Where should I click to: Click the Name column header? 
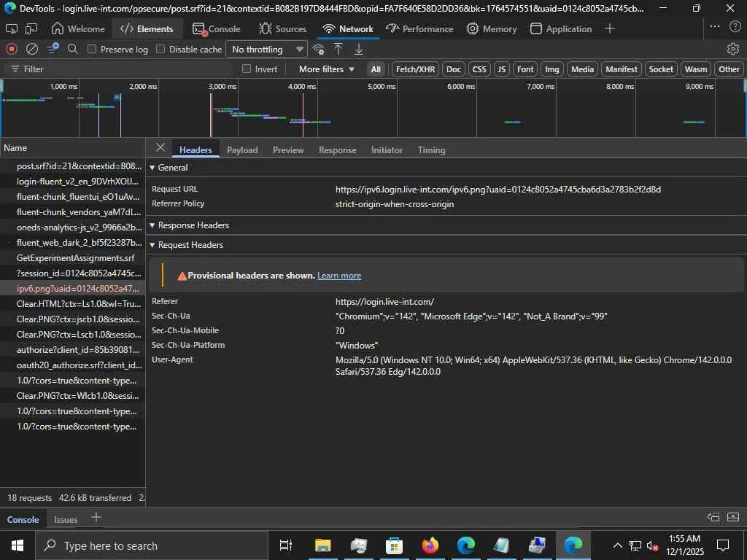tap(72, 148)
